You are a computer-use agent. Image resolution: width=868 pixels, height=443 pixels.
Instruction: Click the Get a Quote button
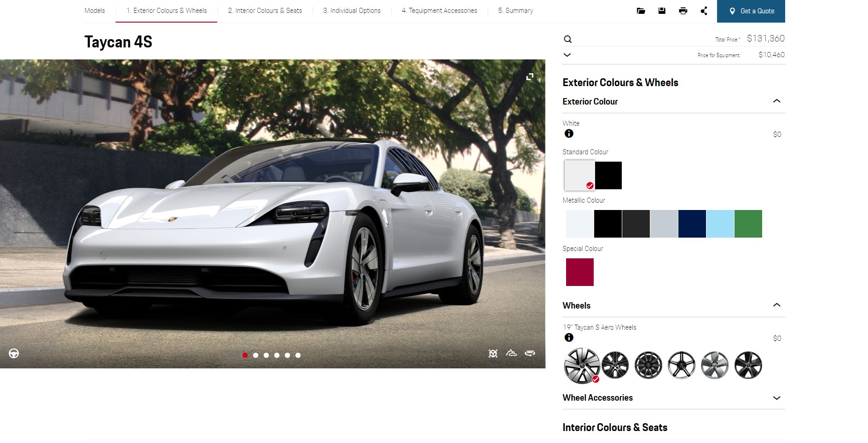(x=751, y=11)
